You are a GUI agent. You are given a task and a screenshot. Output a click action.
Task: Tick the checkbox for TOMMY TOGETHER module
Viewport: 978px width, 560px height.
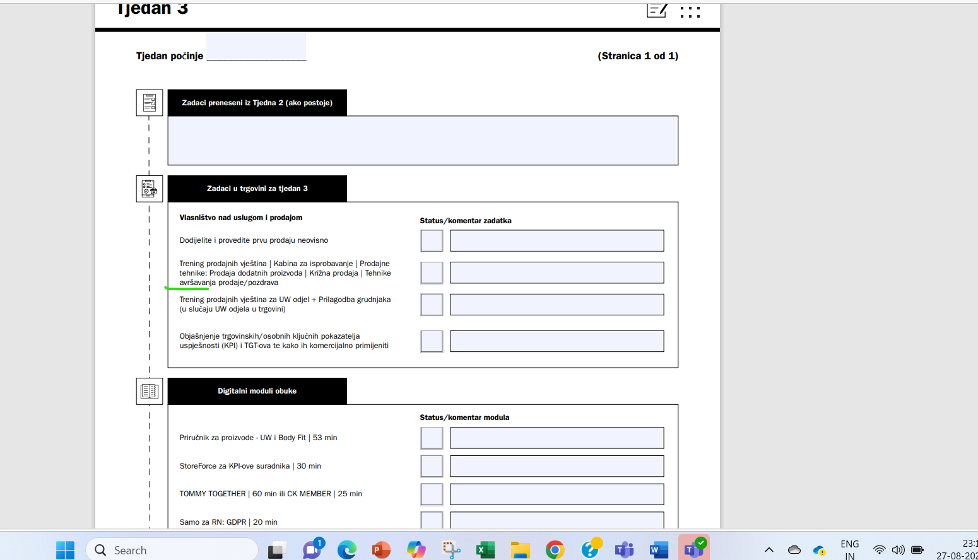[x=432, y=494]
